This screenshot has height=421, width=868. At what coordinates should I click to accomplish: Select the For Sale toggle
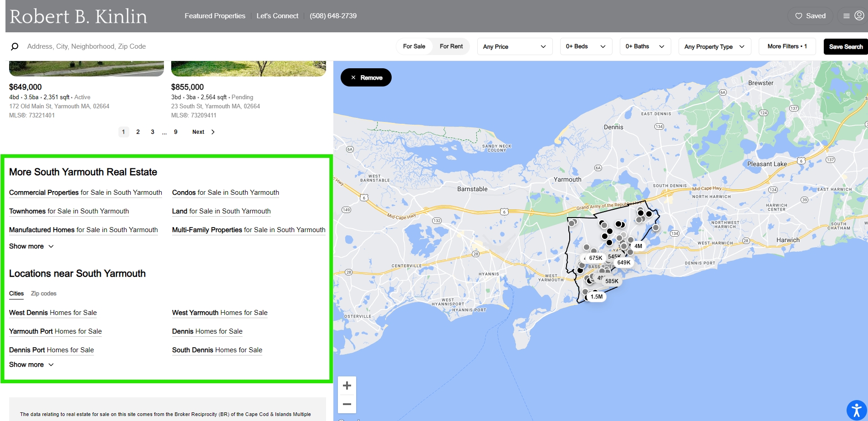tap(414, 46)
